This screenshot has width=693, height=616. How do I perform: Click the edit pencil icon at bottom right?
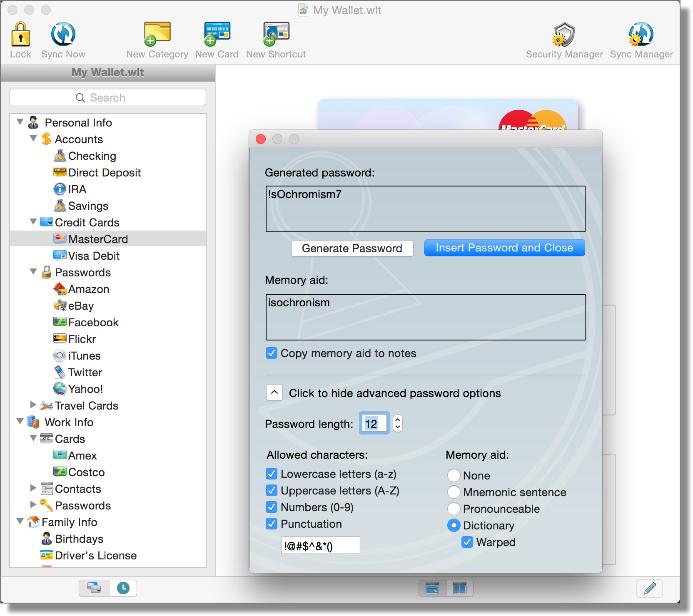[x=649, y=588]
